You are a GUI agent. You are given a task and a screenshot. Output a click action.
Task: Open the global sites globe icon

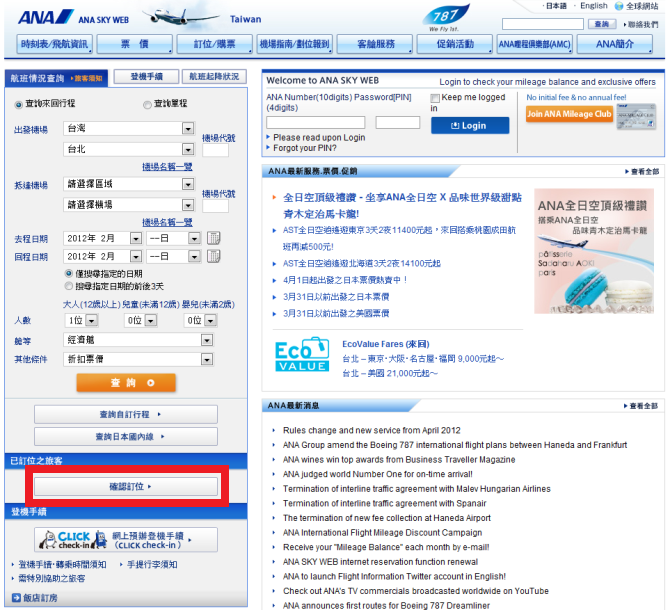619,6
